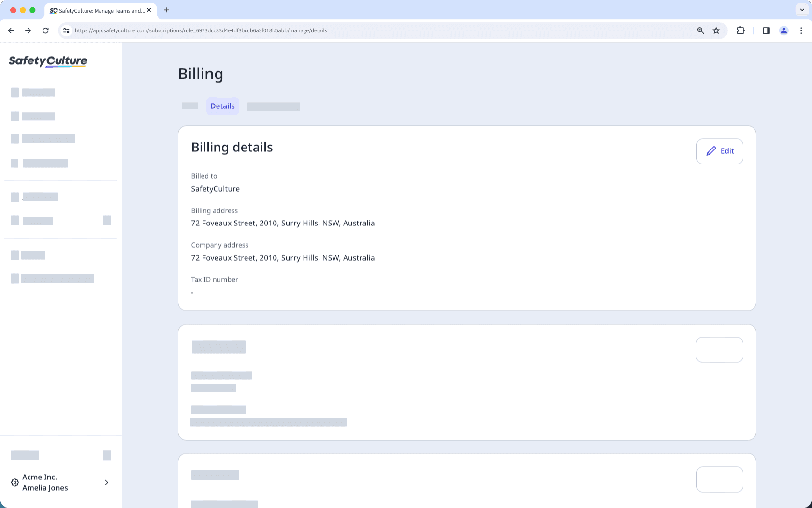Viewport: 812px width, 508px height.
Task: Open a new browser tab
Action: 166,10
